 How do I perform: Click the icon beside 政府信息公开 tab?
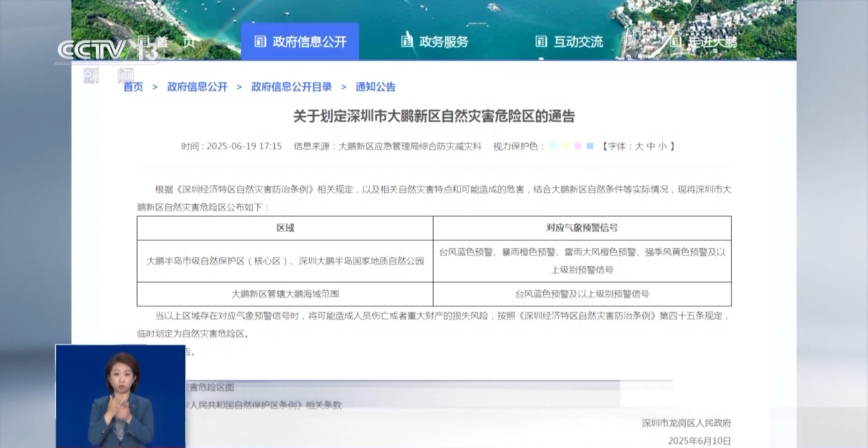pyautogui.click(x=260, y=42)
